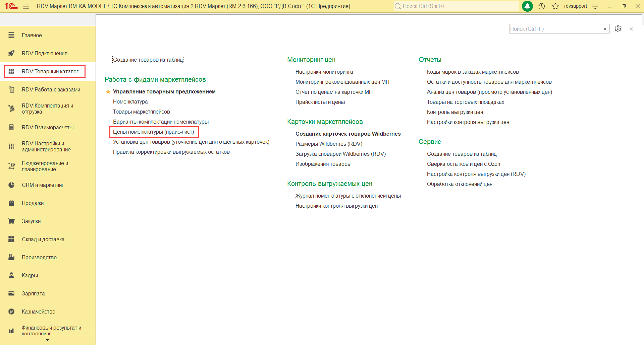Click the 1C logo icon
The image size is (644, 345).
[x=11, y=6]
